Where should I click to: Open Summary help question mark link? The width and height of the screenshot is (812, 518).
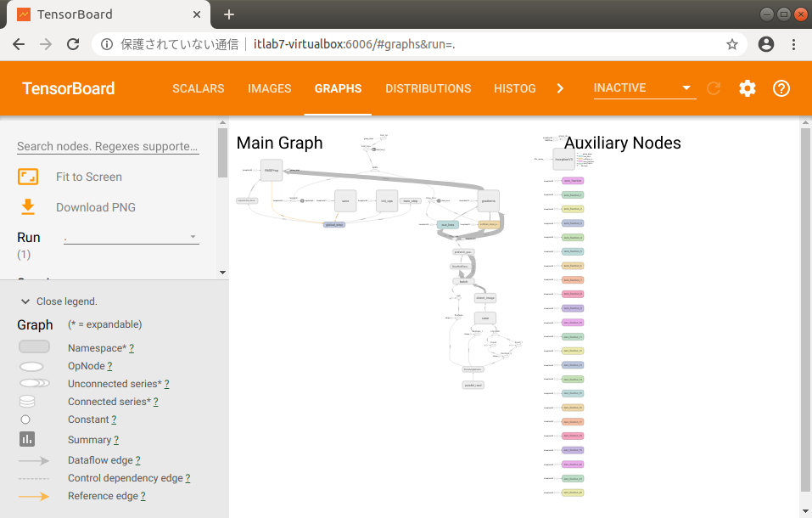click(x=116, y=440)
